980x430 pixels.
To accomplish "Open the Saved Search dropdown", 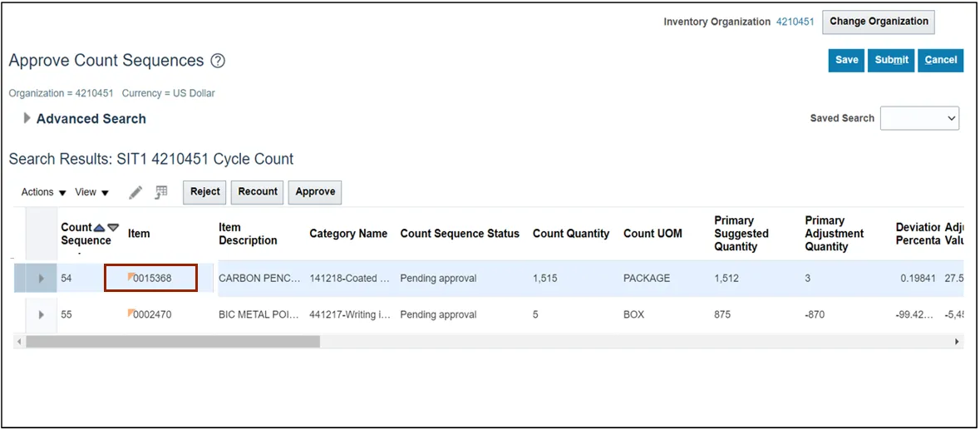I will 919,119.
